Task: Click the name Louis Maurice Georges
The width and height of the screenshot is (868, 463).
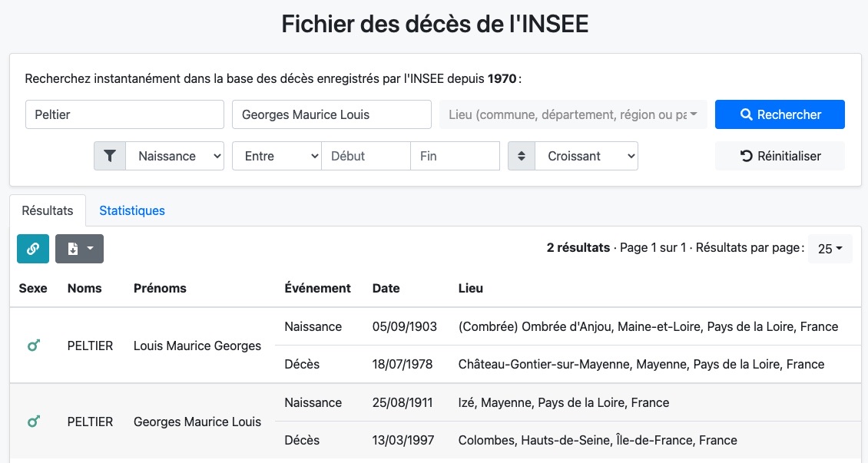Action: (x=197, y=346)
